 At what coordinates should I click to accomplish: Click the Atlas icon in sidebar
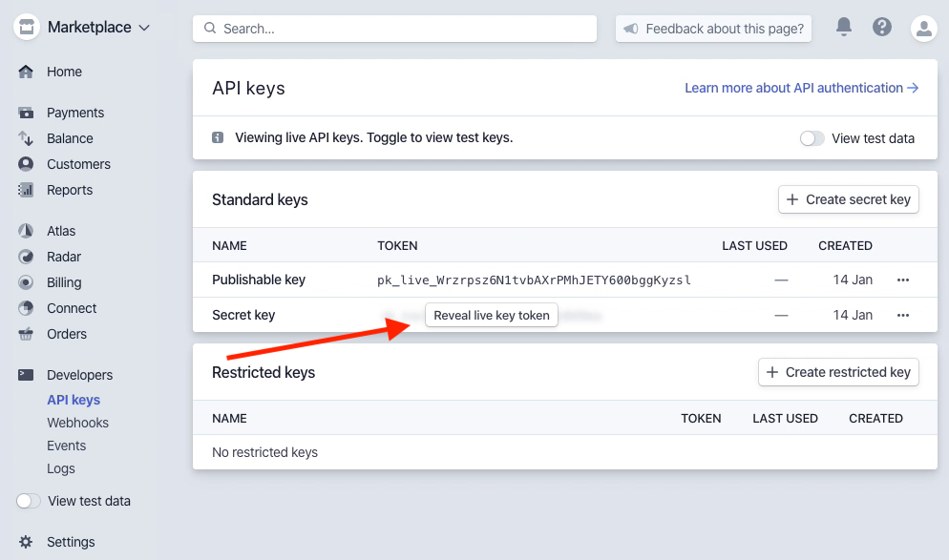click(26, 231)
